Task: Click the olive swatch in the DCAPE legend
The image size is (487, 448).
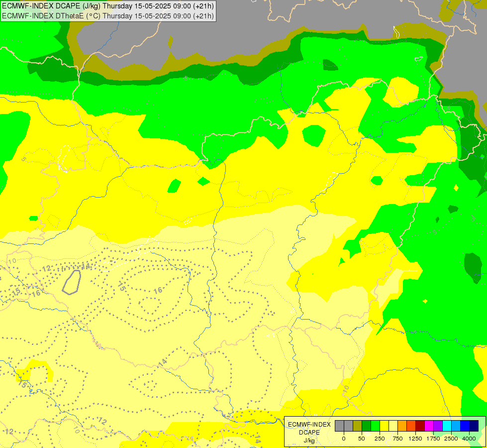Action: 357,426
